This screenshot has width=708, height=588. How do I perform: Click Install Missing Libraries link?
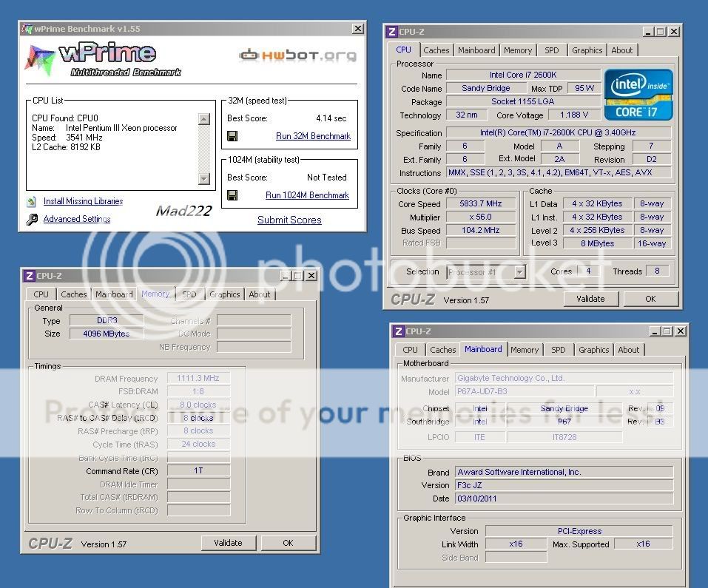tap(83, 201)
